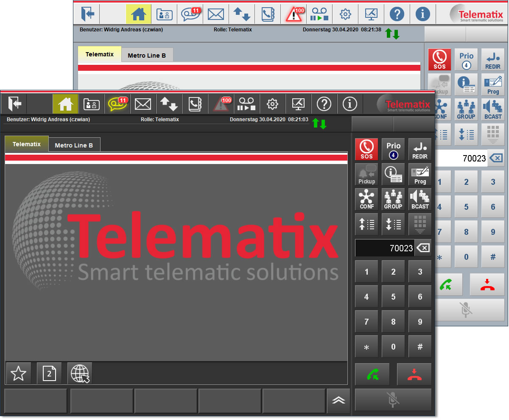Image resolution: width=509 pixels, height=420 pixels.
Task: Open the ID card icon in dark window
Action: [x=92, y=103]
